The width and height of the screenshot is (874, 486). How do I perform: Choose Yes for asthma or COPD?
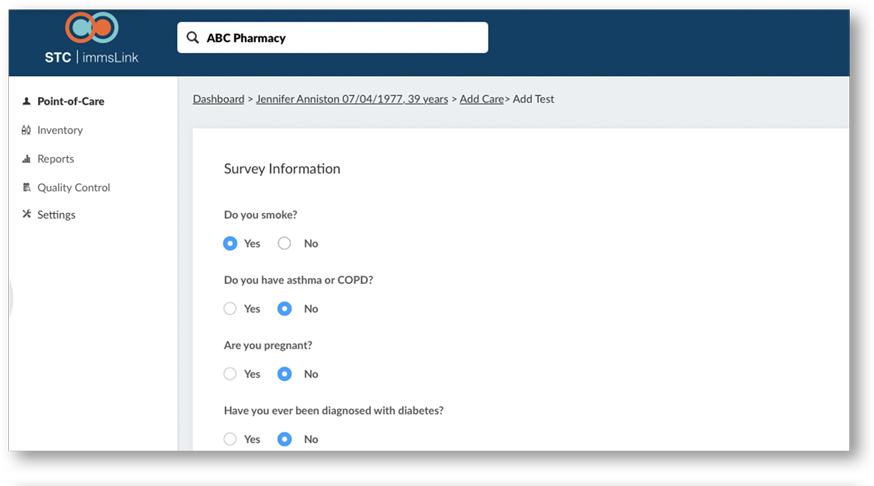point(230,309)
